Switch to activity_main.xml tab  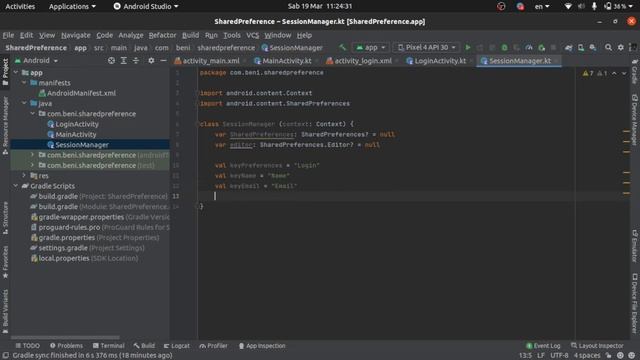point(207,61)
